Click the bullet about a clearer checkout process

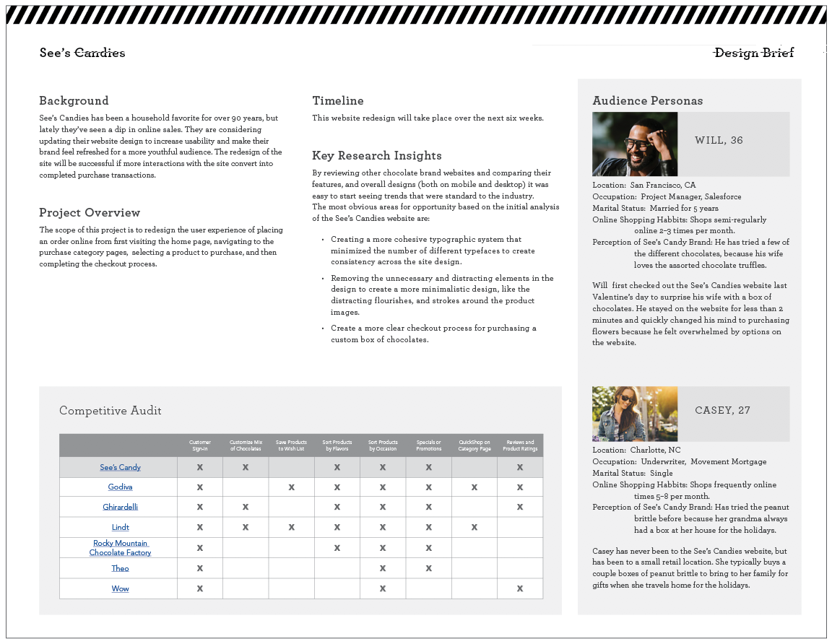[433, 334]
